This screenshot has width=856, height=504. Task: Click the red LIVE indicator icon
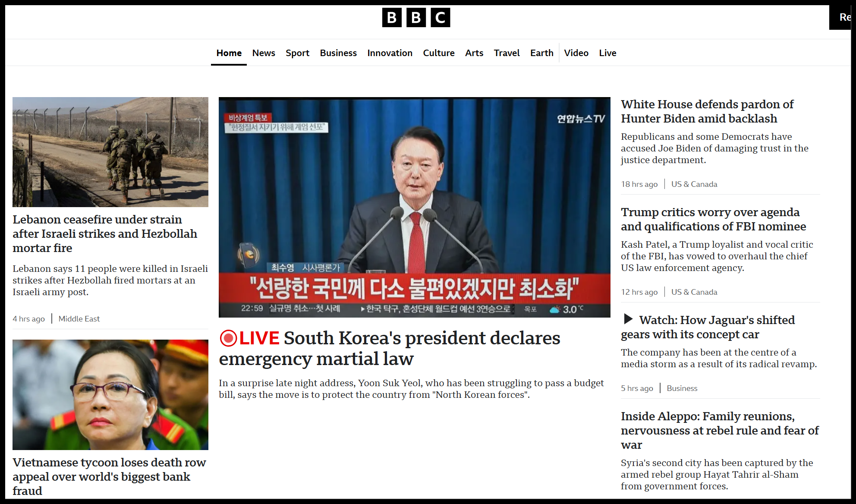(x=228, y=338)
